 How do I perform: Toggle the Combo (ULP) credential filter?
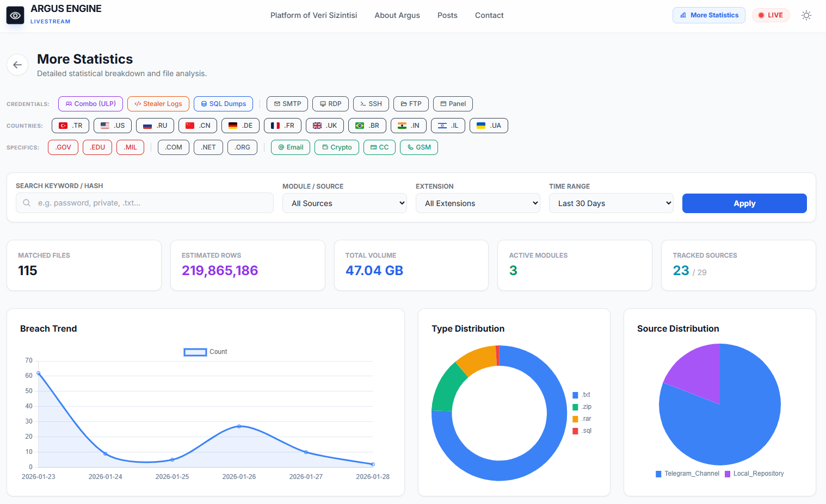pos(91,104)
